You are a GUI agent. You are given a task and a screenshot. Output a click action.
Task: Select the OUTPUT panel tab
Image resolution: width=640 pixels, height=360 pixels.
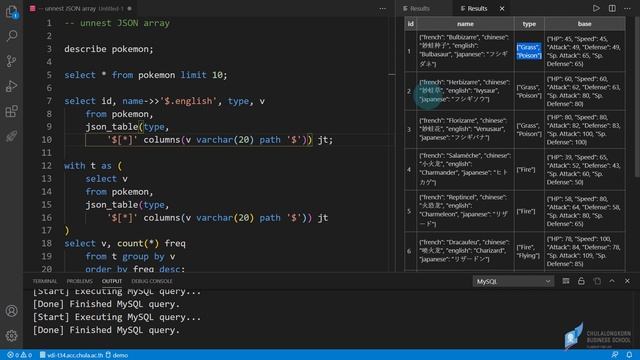[x=112, y=281]
